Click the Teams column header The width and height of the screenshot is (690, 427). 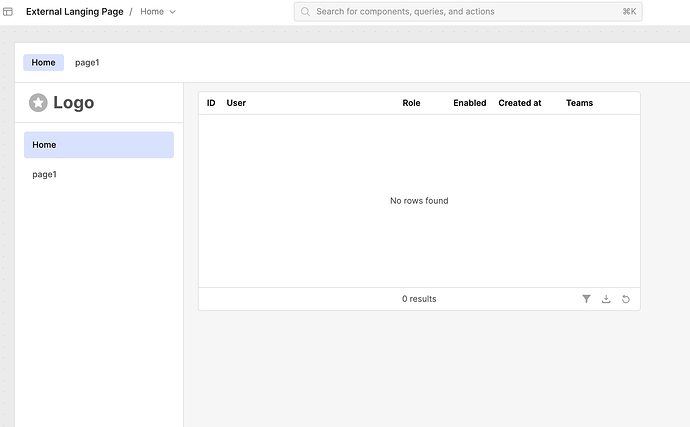[579, 103]
